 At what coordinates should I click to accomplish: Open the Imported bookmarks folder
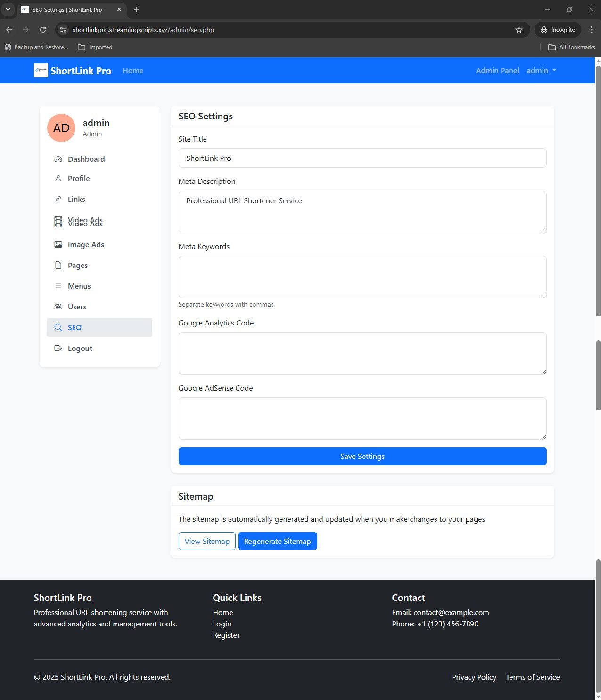tap(95, 47)
